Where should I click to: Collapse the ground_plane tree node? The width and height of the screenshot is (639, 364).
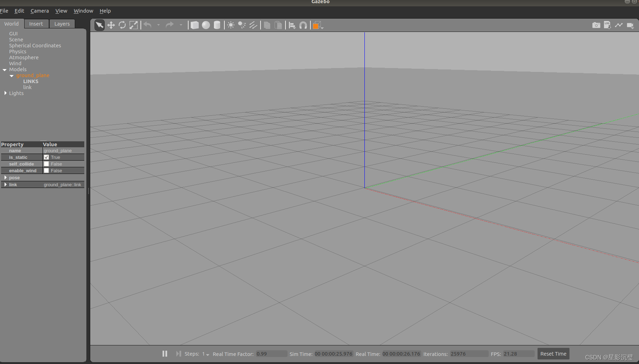click(12, 76)
